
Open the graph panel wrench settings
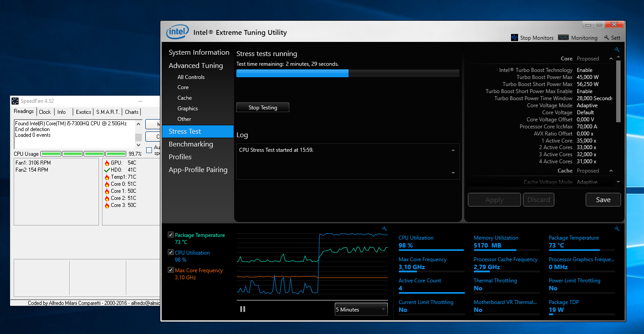click(384, 229)
